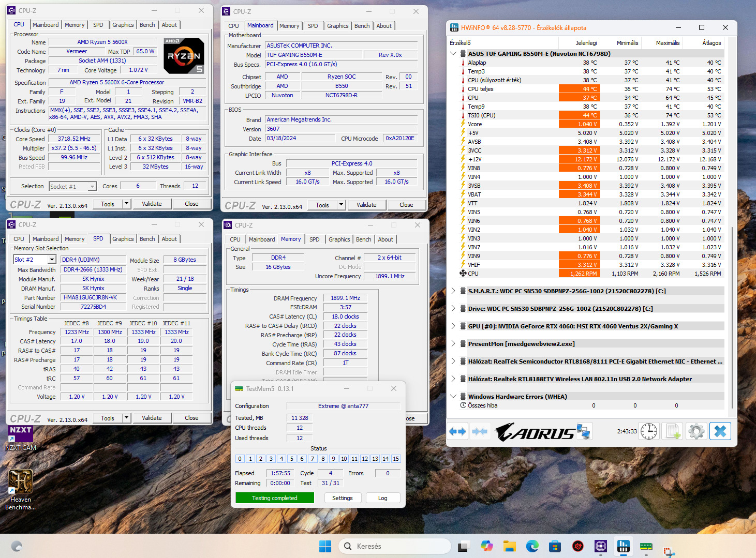Click the HWiNFO title bar app icon
The width and height of the screenshot is (756, 558).
pos(454,27)
